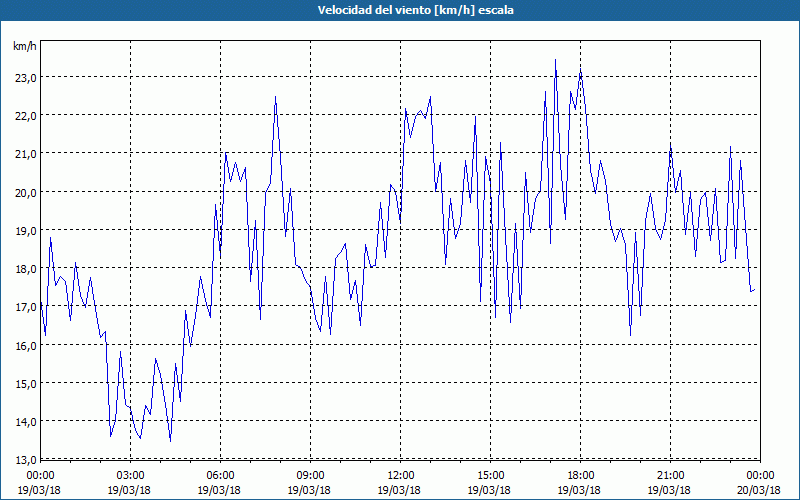Click the 23,0 y-axis label
This screenshot has width=800, height=500.
point(25,78)
